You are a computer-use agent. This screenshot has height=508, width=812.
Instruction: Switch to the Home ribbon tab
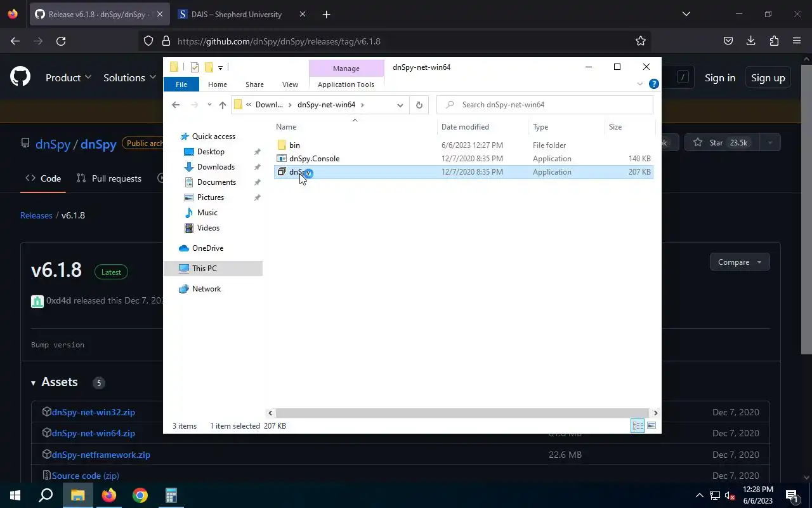coord(218,84)
